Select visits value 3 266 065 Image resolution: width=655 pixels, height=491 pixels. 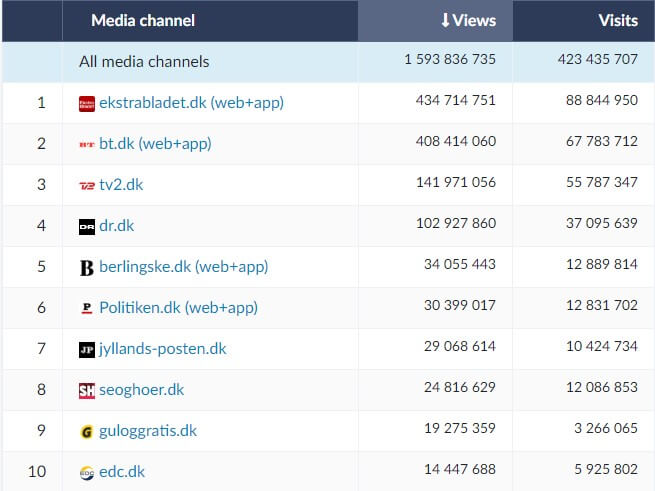tap(606, 428)
